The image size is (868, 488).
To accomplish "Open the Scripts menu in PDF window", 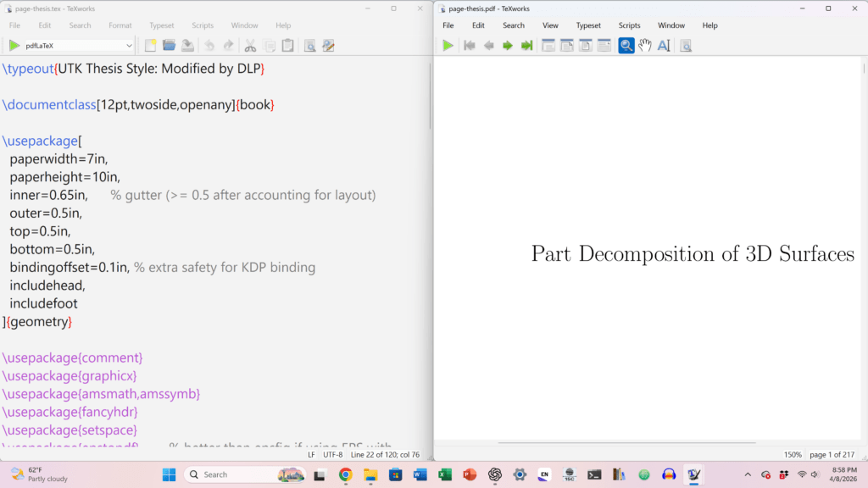I will 630,25.
